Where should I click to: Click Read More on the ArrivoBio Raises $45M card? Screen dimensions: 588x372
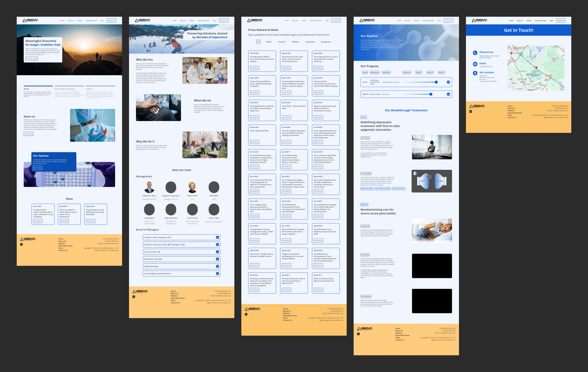point(254,68)
